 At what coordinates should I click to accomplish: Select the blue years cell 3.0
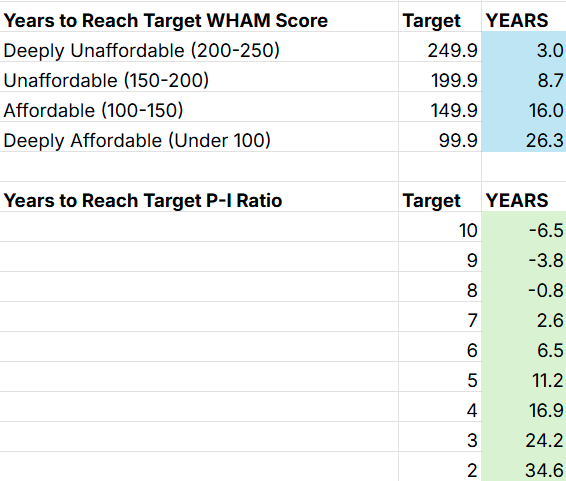pyautogui.click(x=524, y=47)
